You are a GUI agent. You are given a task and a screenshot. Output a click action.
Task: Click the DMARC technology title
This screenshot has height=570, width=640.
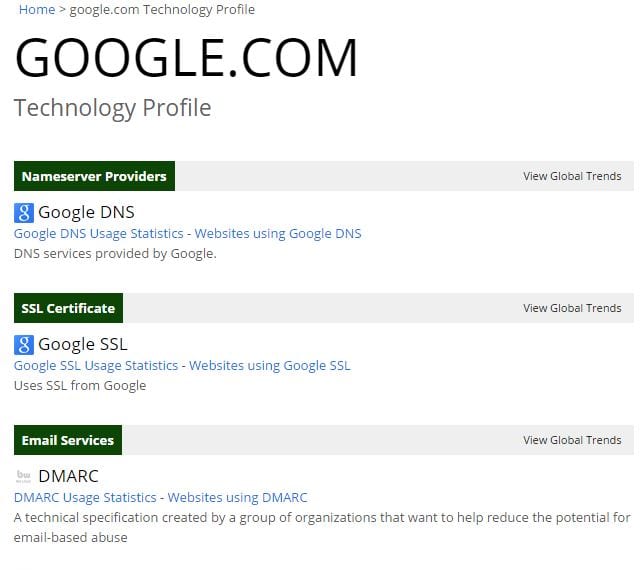pos(68,477)
